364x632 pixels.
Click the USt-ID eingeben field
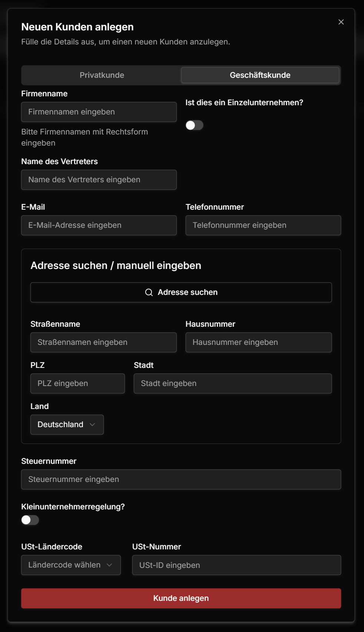(236, 565)
